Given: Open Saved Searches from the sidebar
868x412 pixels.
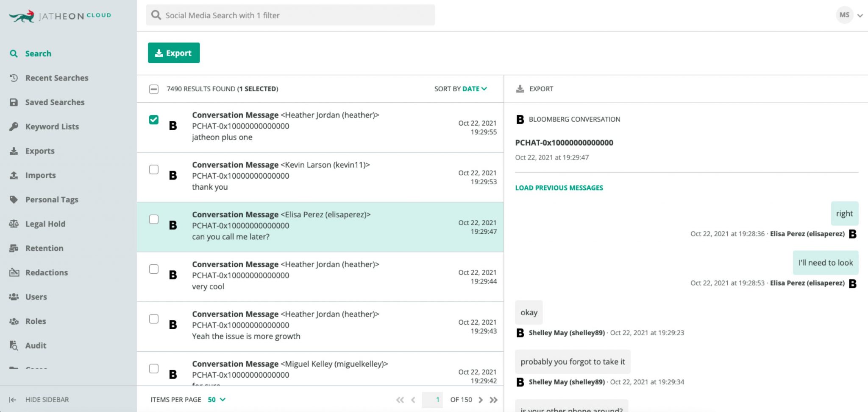Looking at the screenshot, I should pos(55,102).
